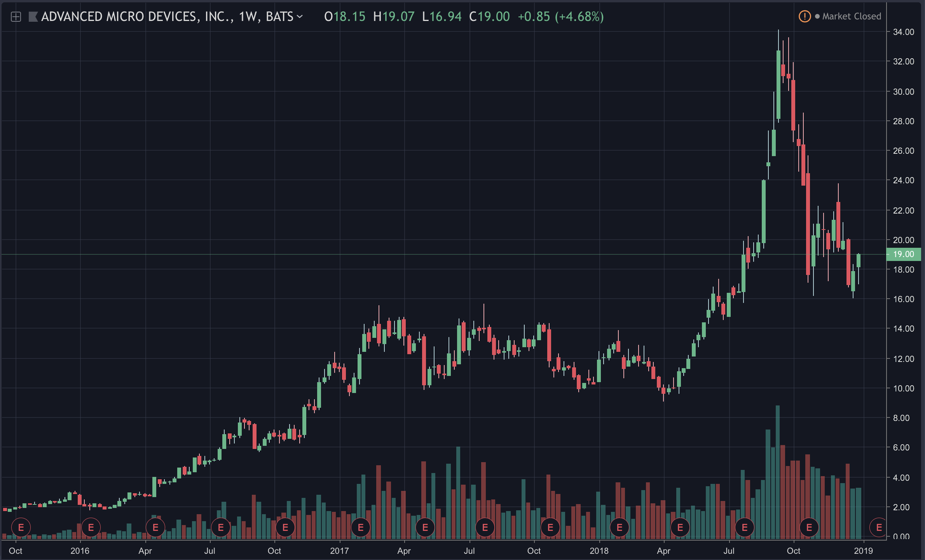
Task: Click the square plus icon beside the flag
Action: pyautogui.click(x=16, y=17)
